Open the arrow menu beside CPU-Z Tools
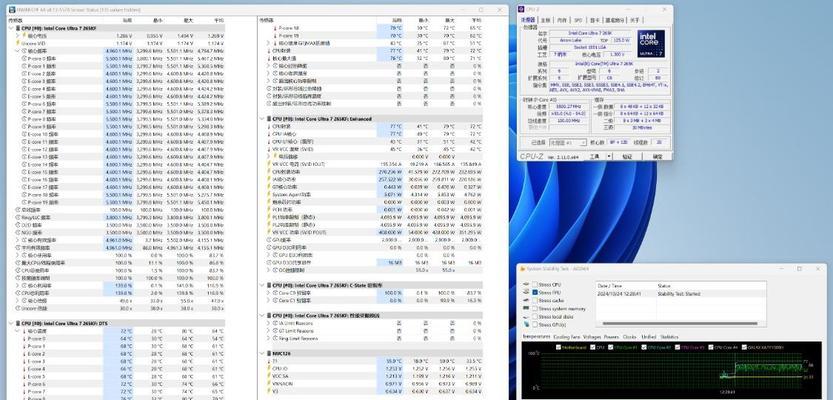Viewport: 833px width, 400px height. (609, 157)
